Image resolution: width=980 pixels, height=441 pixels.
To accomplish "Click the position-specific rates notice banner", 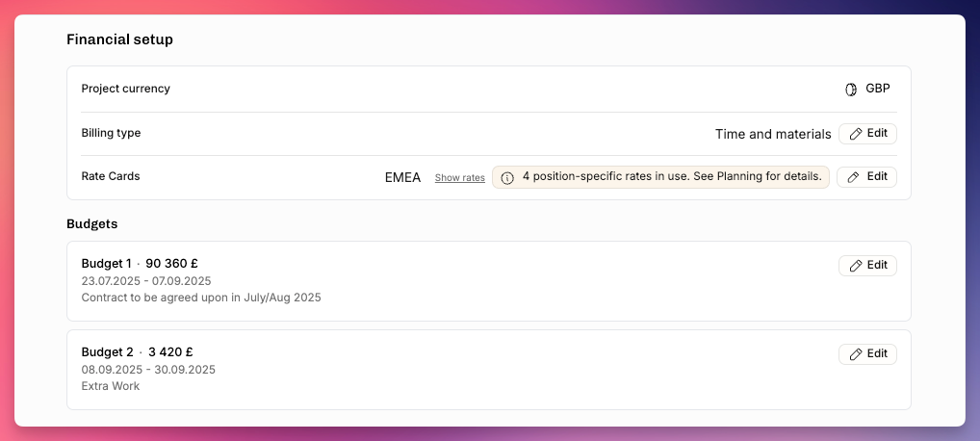I will pos(660,177).
